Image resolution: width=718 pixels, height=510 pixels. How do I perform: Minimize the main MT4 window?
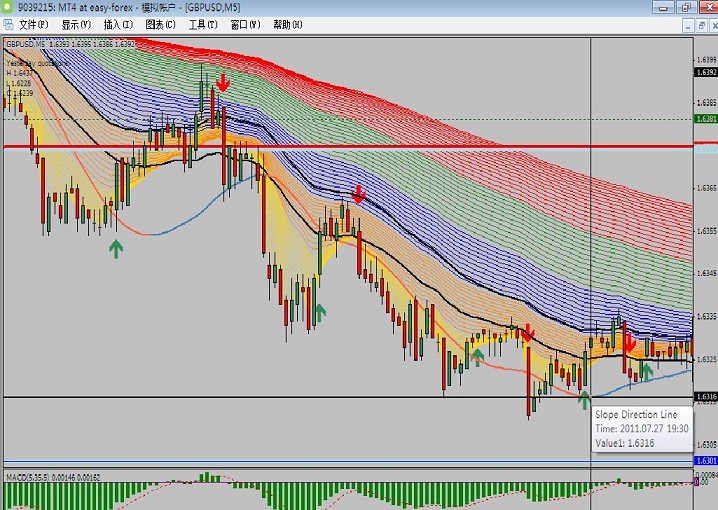[663, 7]
